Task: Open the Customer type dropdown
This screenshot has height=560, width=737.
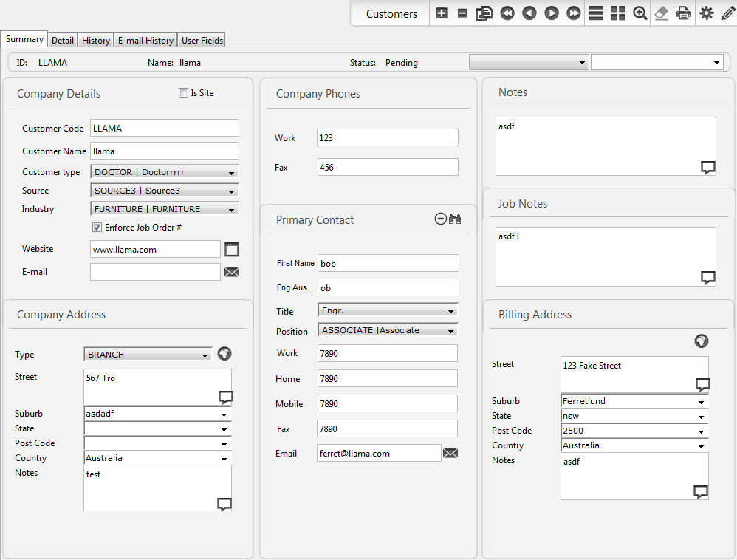Action: pyautogui.click(x=231, y=173)
